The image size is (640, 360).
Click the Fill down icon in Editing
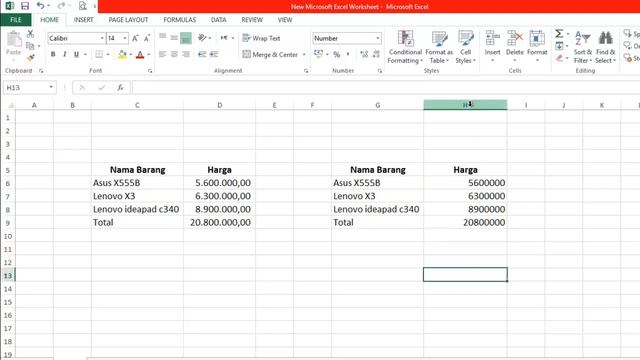click(559, 46)
